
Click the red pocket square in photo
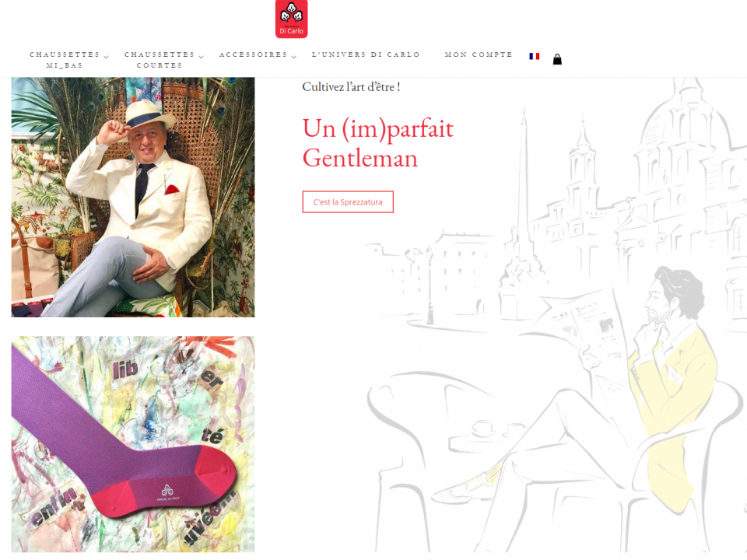[x=172, y=190]
